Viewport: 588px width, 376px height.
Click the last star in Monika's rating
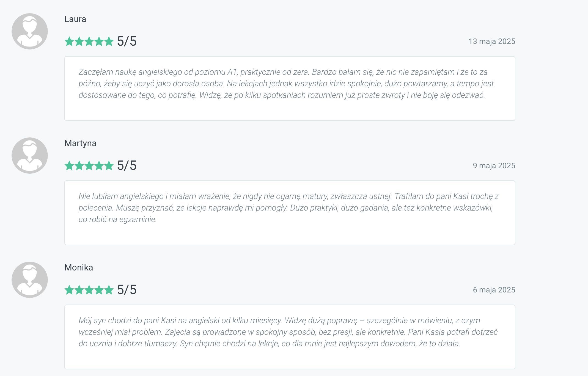click(109, 290)
